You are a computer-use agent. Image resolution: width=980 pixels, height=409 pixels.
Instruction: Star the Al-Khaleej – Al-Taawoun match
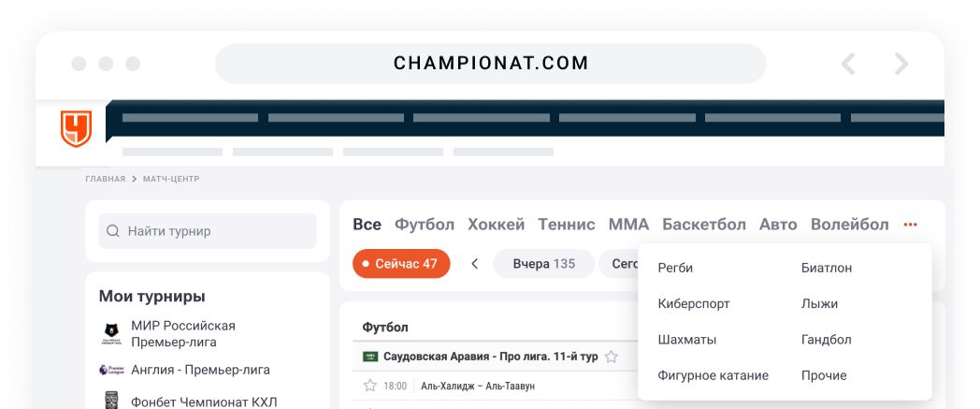pos(369,386)
